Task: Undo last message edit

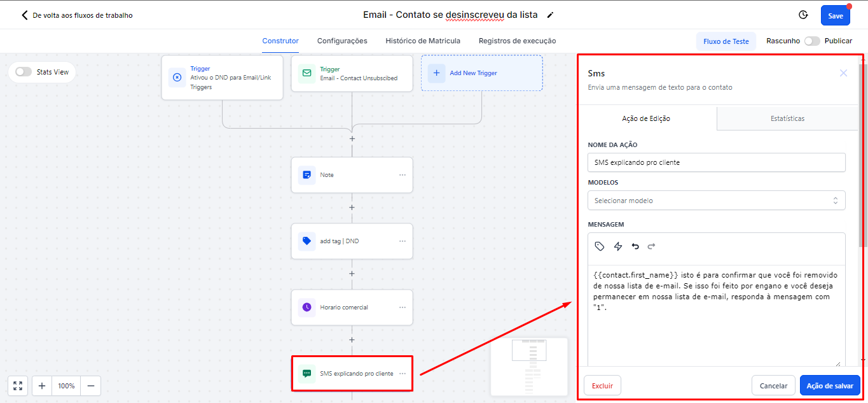Action: [x=635, y=246]
